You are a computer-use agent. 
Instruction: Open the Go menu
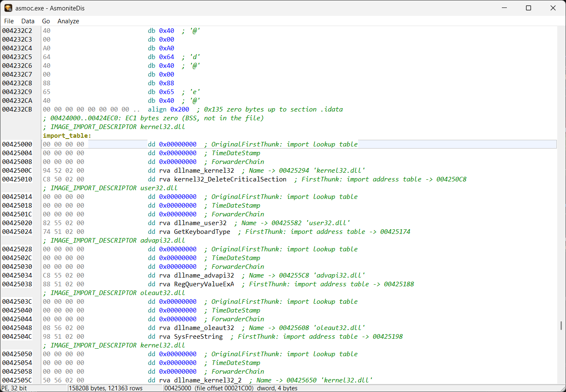[x=46, y=21]
